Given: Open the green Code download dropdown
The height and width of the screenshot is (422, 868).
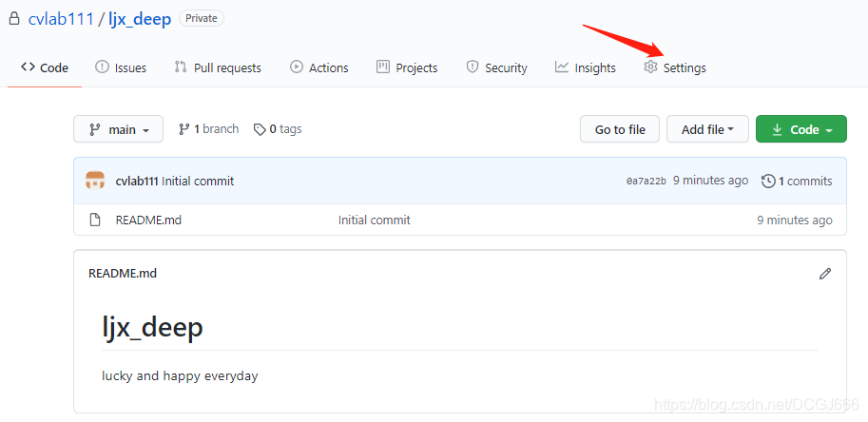Looking at the screenshot, I should (801, 129).
